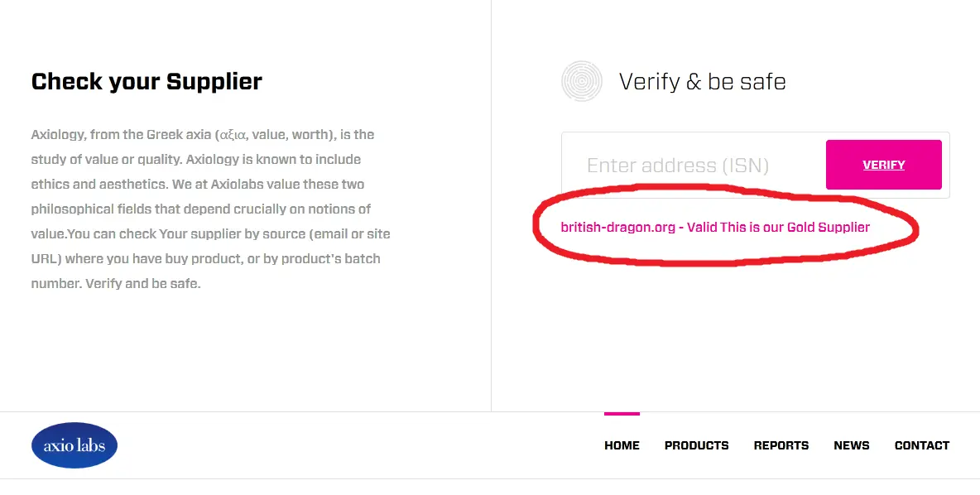Click the axio labs logo
The height and width of the screenshot is (495, 980).
(74, 445)
